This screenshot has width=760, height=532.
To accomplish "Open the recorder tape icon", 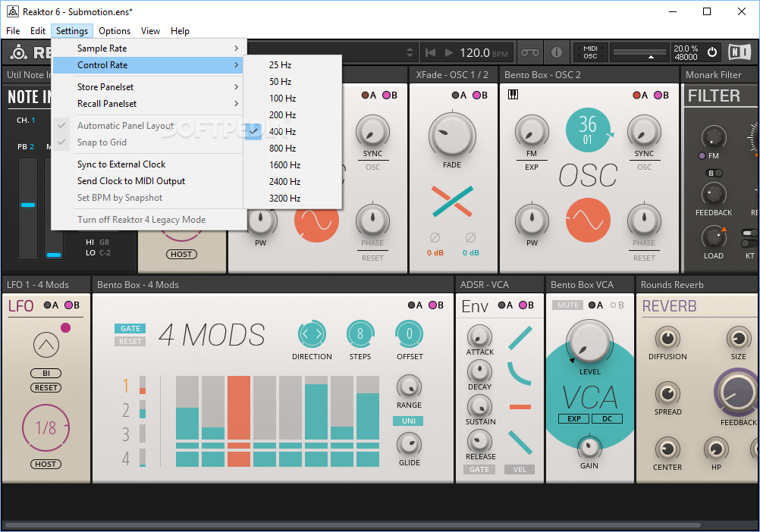I will 529,52.
